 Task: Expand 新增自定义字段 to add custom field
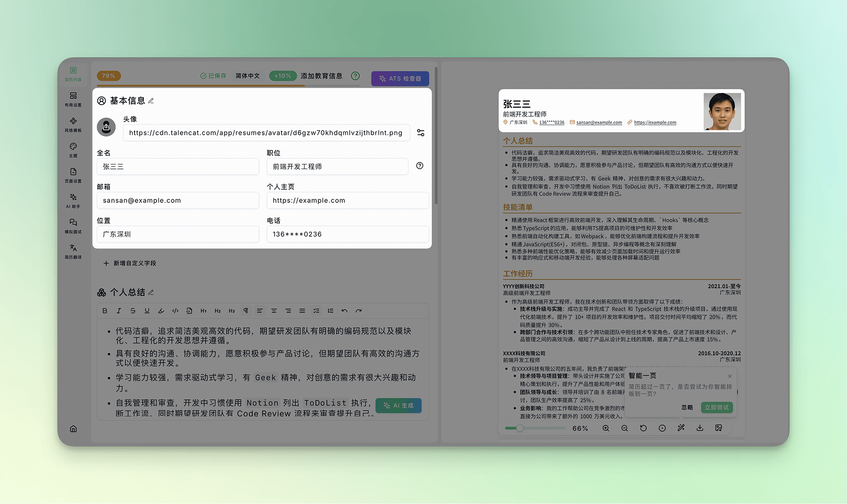tap(130, 264)
